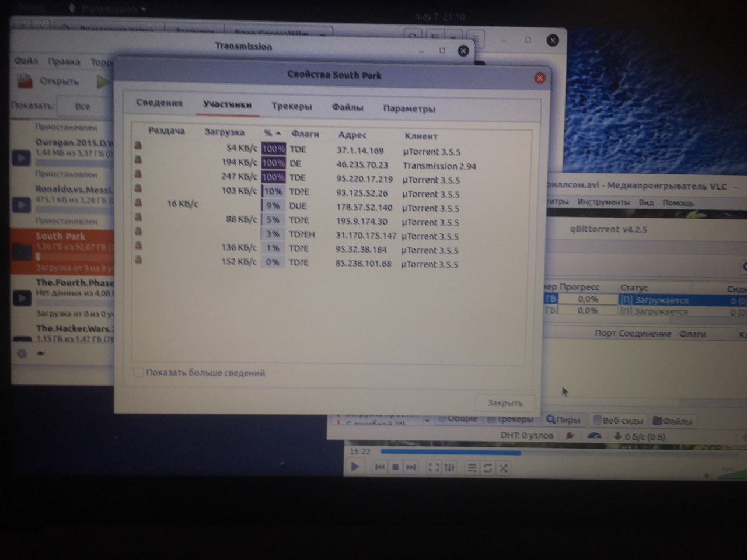Screen dimensions: 747x560
Task: Select The.Hacker.Wars torrent in Transmission
Action: 64,333
